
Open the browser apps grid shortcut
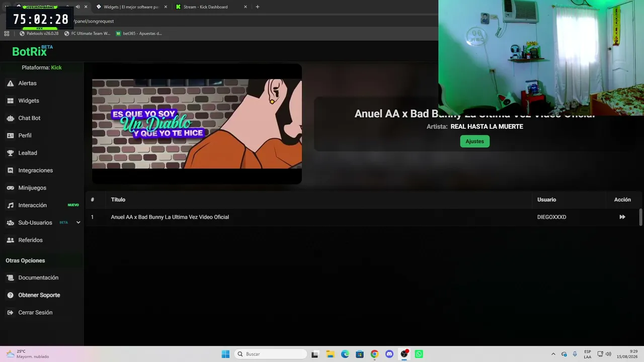tap(7, 34)
